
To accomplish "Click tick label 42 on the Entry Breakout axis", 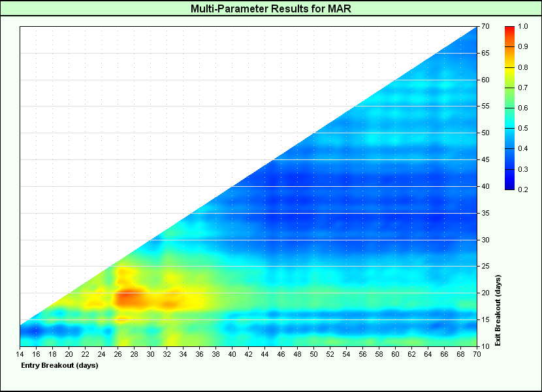I will (248, 353).
